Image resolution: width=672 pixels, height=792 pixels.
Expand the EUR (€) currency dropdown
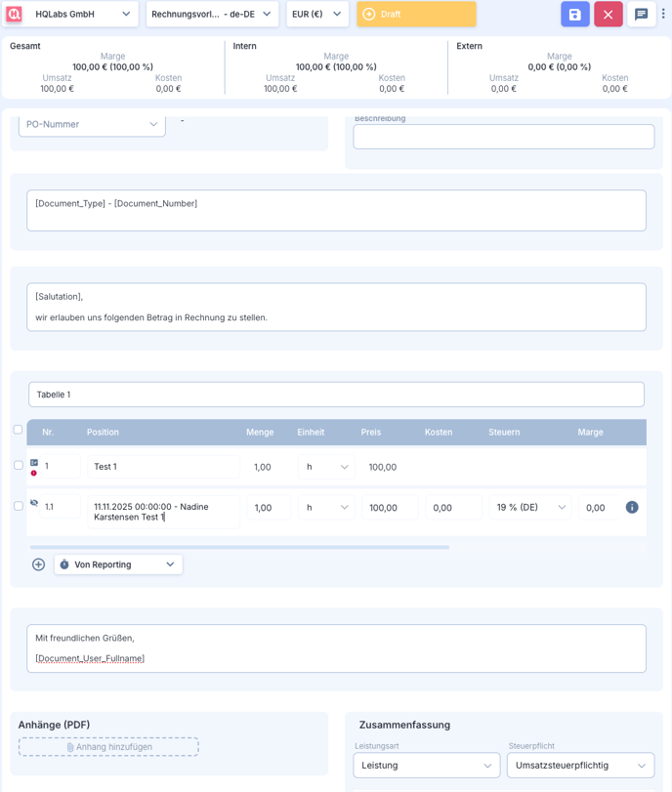pos(317,15)
